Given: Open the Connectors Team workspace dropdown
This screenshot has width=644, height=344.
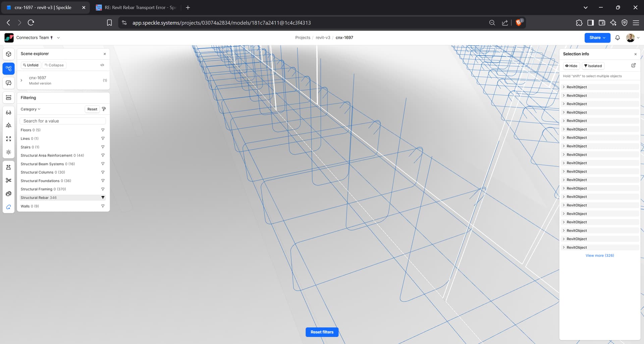Looking at the screenshot, I should [x=58, y=38].
